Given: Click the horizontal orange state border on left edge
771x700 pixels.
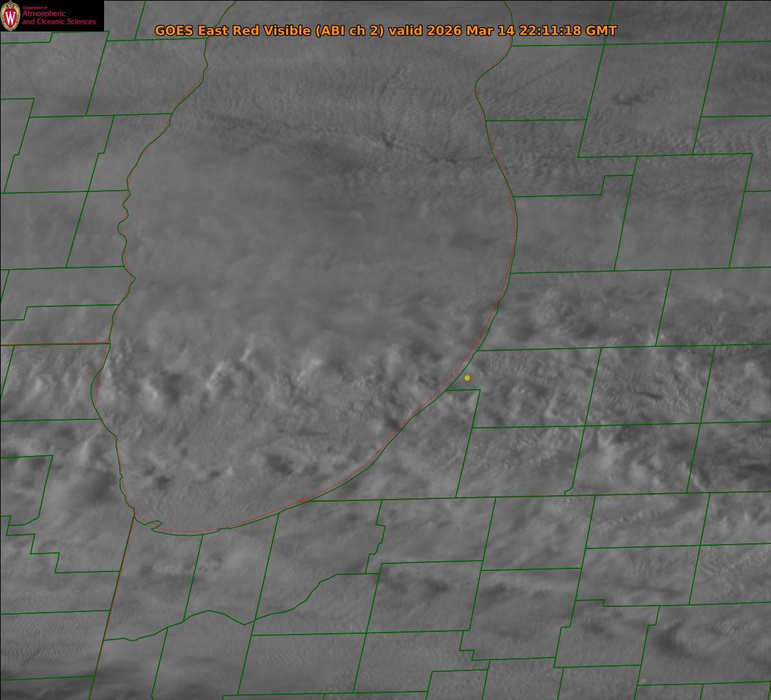Looking at the screenshot, I should [x=55, y=344].
